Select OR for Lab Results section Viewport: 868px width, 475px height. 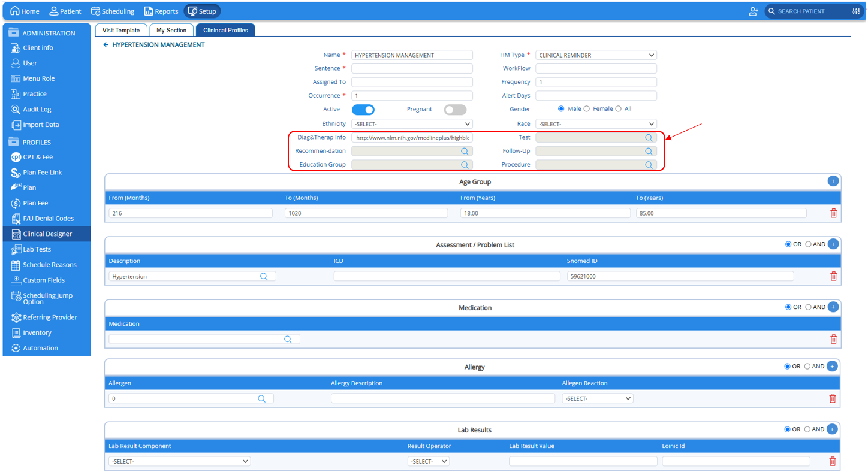click(x=788, y=429)
